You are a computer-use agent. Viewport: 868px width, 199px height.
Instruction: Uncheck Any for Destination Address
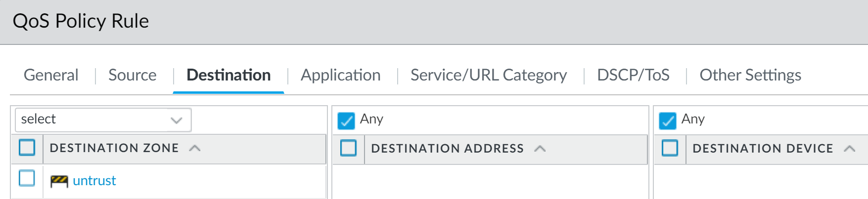346,120
